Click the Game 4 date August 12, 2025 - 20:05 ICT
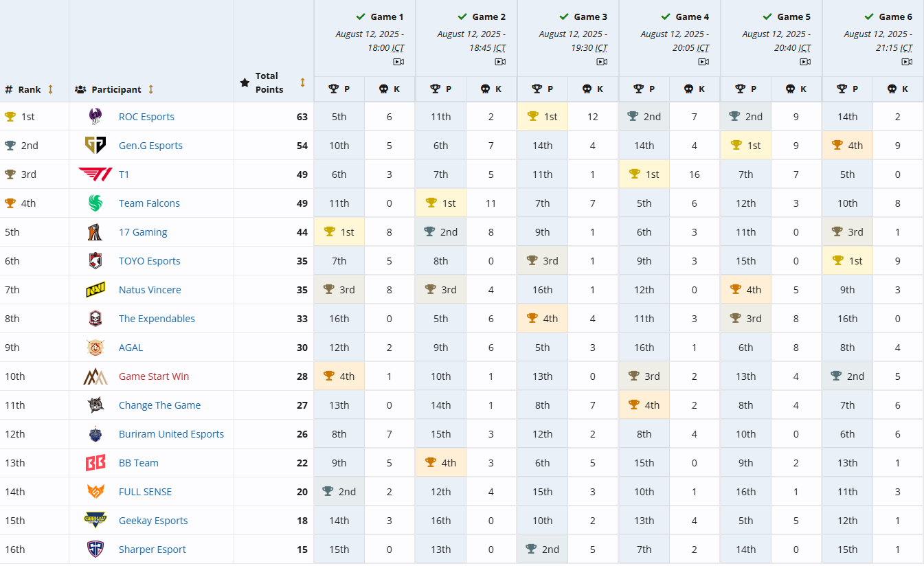Screen dimensions: 924x566 675,41
